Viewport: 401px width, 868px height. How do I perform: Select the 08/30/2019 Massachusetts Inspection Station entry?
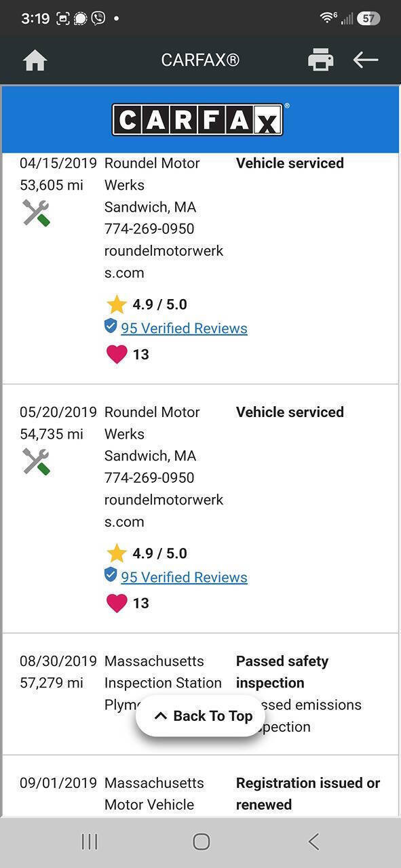pyautogui.click(x=200, y=694)
